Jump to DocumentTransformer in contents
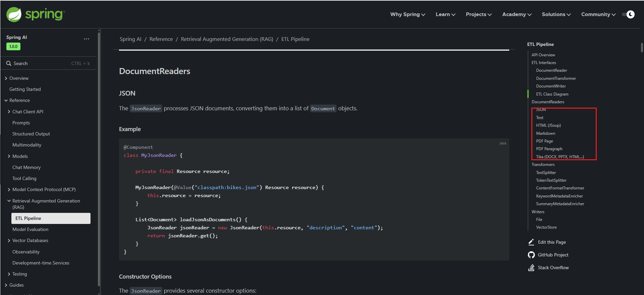This screenshot has height=295, width=644. (x=556, y=78)
